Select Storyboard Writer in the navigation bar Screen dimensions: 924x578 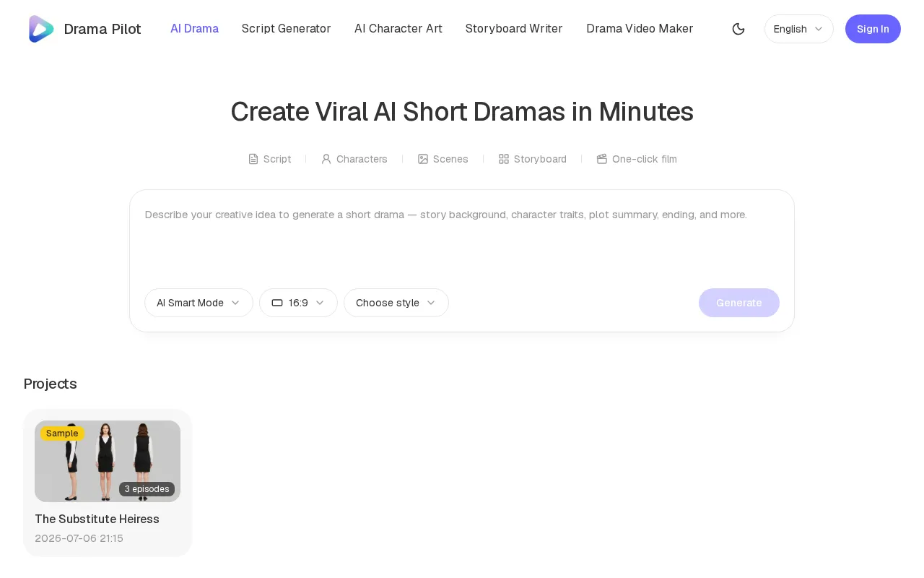coord(514,29)
